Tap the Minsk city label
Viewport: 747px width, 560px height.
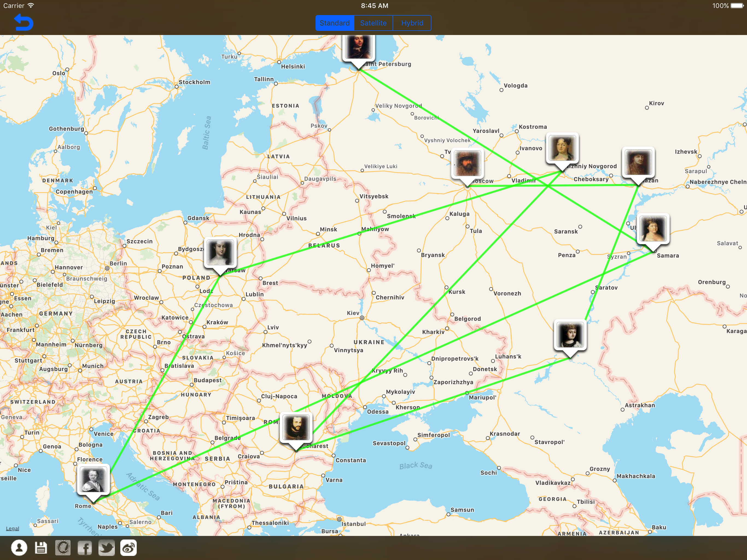[328, 229]
